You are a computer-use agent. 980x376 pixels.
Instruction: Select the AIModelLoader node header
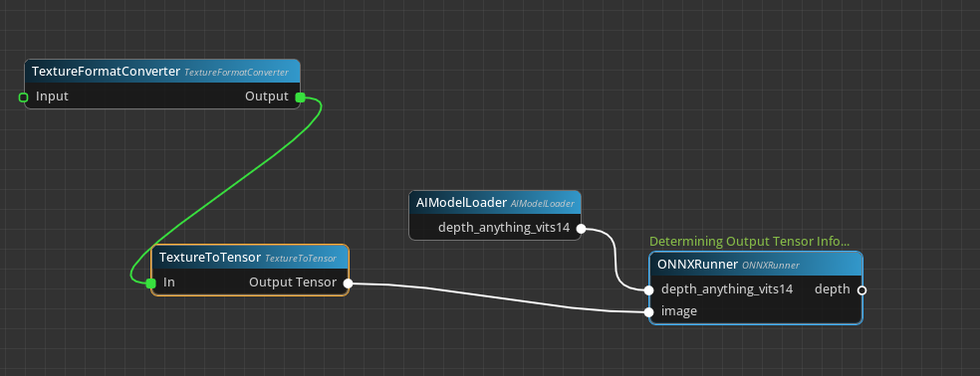[495, 203]
